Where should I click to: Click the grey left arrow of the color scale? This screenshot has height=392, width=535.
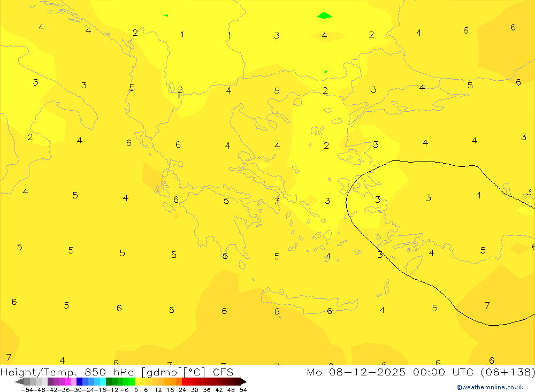point(19,382)
